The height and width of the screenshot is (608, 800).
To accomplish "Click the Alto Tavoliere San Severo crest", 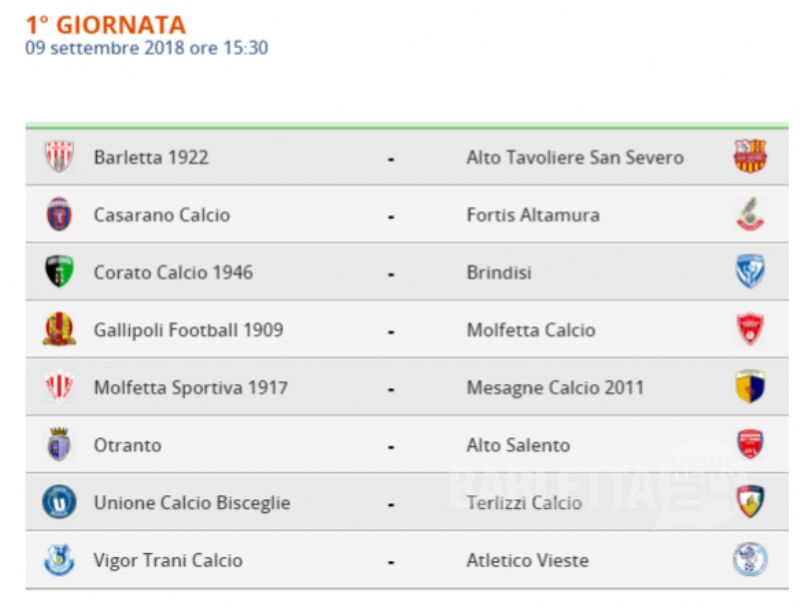I will point(750,156).
